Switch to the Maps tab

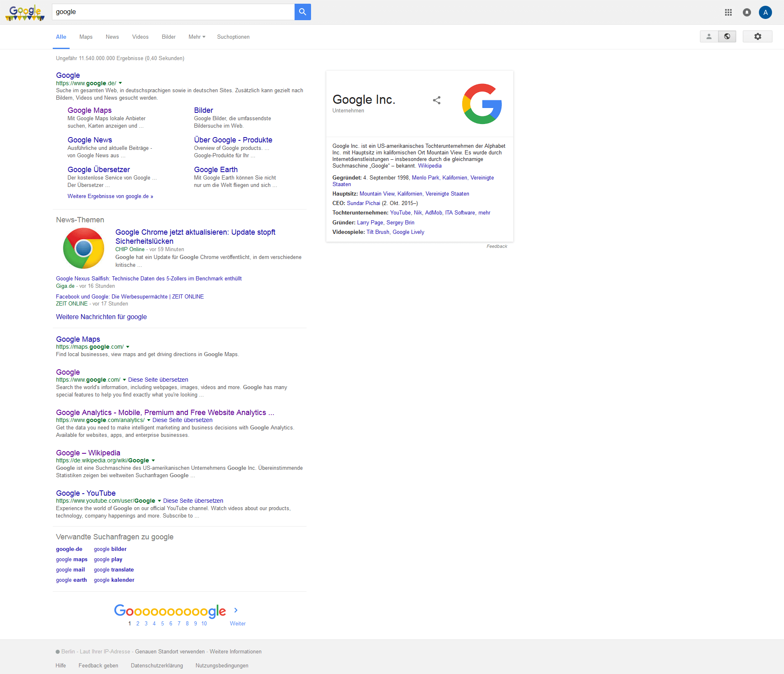[x=86, y=37]
